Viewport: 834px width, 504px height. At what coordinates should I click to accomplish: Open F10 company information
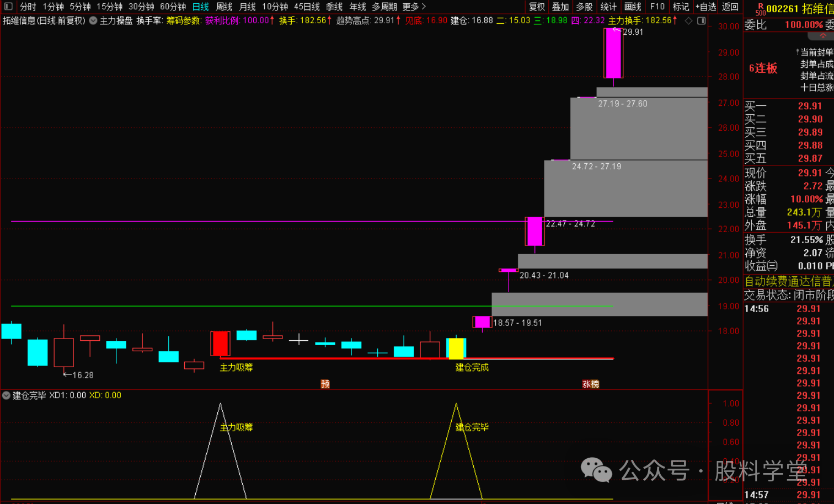pyautogui.click(x=657, y=7)
